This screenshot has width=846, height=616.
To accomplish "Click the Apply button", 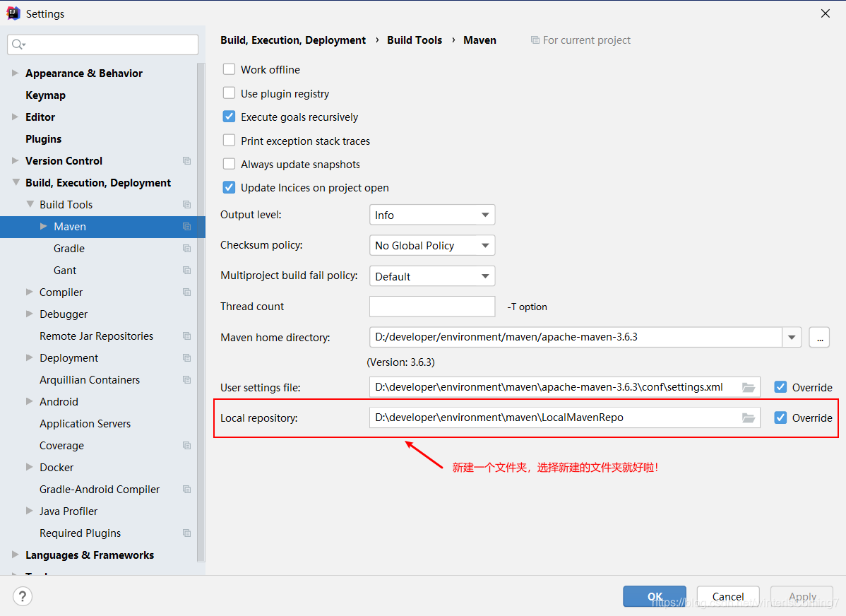I will (802, 596).
